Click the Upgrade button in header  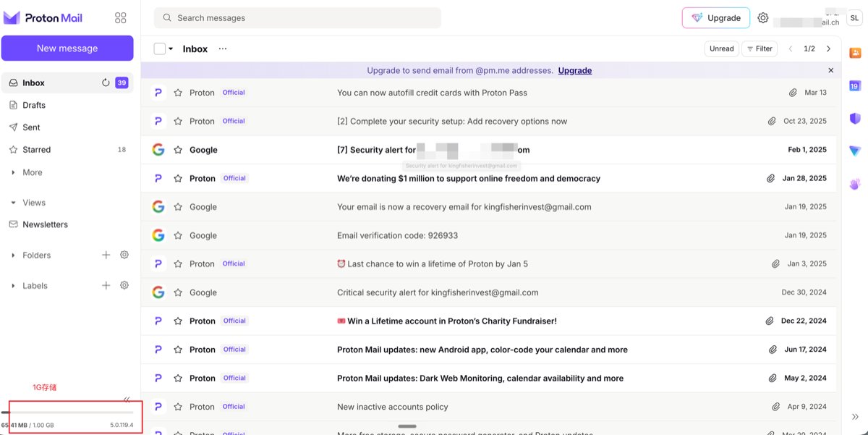click(x=716, y=18)
